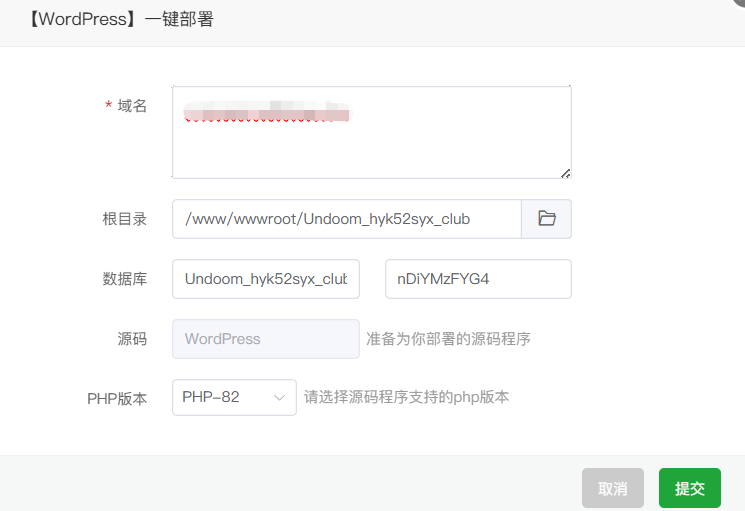Viewport: 745px width, 511px height.
Task: Click hint text 请选择源码程序支持的php版本
Action: (x=406, y=397)
